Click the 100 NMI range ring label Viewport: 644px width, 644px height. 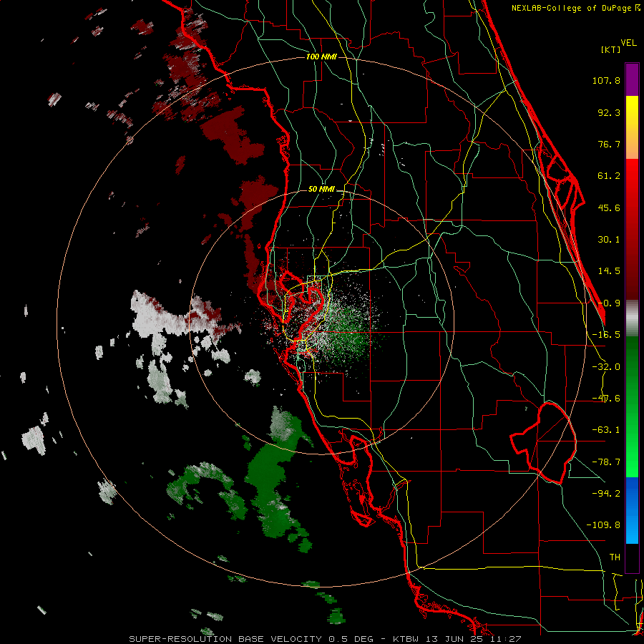coord(321,57)
